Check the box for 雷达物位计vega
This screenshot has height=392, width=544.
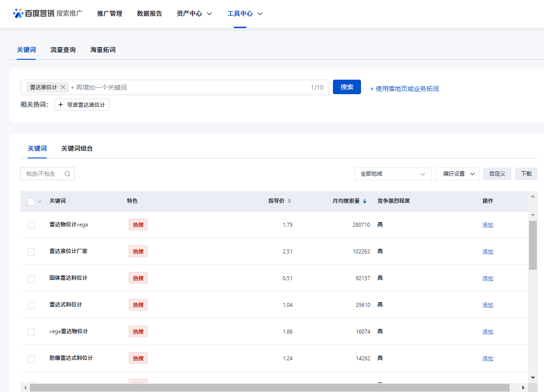click(x=31, y=225)
